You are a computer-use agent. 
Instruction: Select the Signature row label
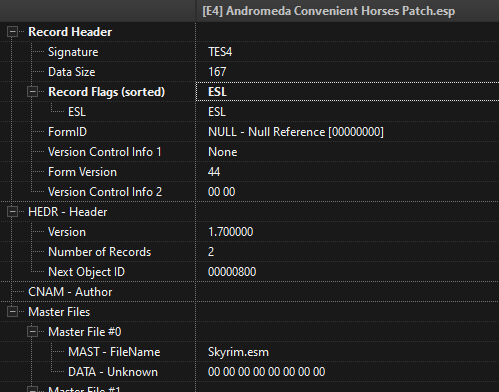click(x=73, y=52)
